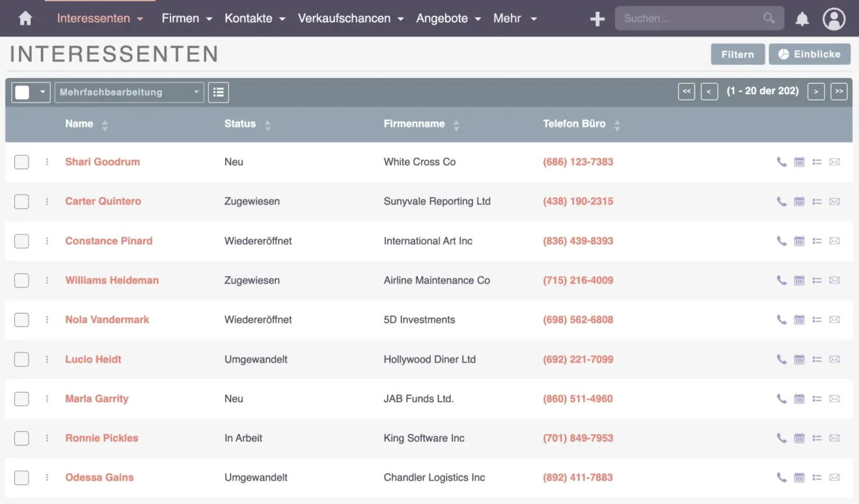Click the Filtern button

tap(738, 54)
